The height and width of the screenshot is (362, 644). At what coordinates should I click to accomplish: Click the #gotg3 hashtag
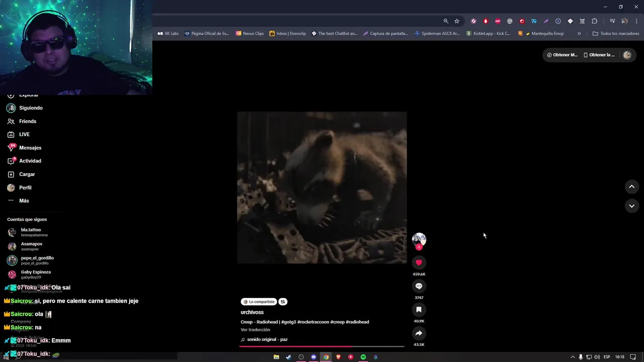[288, 322]
